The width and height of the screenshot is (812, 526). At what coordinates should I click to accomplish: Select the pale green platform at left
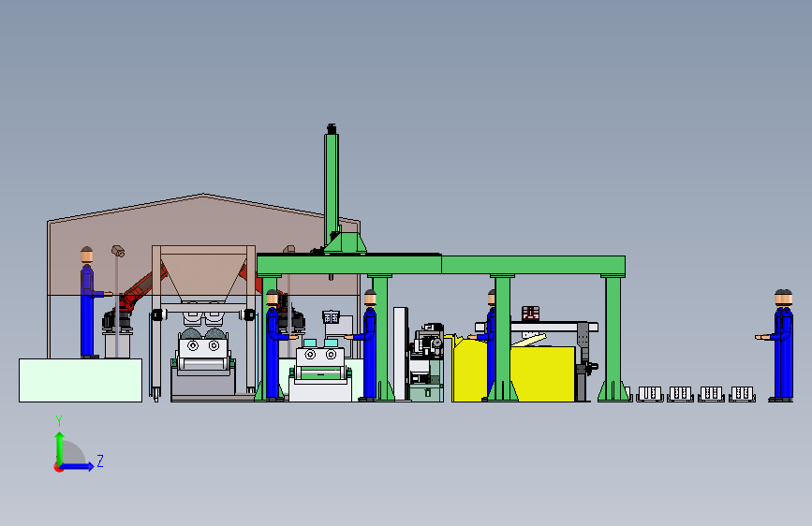(x=81, y=380)
